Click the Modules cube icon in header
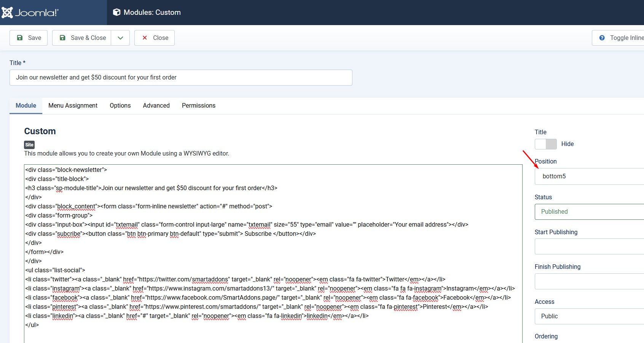 point(117,12)
